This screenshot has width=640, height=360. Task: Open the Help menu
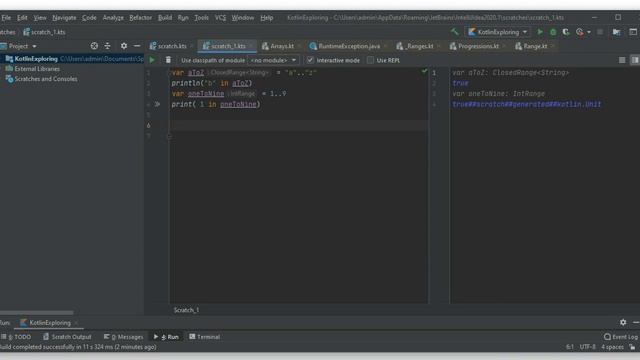[x=267, y=18]
